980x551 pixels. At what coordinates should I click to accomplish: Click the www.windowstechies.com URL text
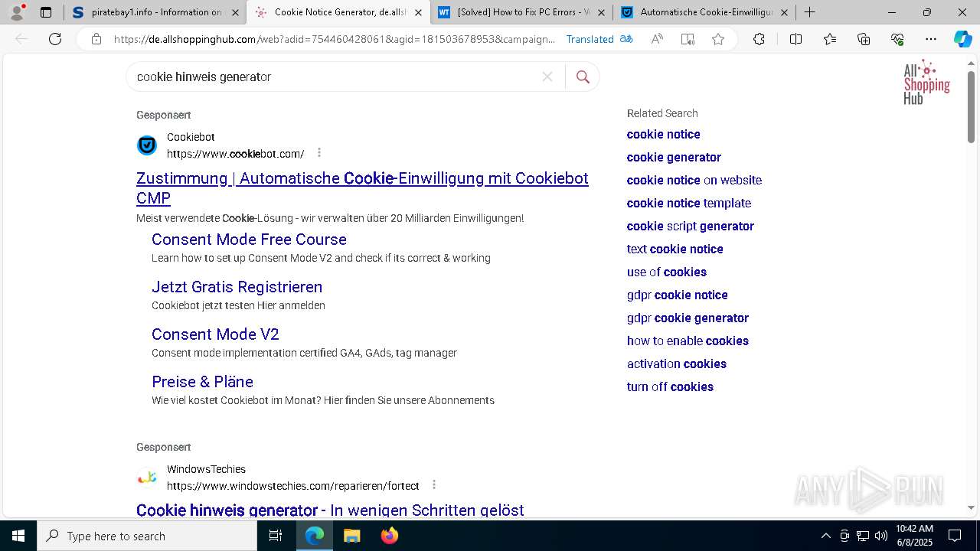pos(292,486)
